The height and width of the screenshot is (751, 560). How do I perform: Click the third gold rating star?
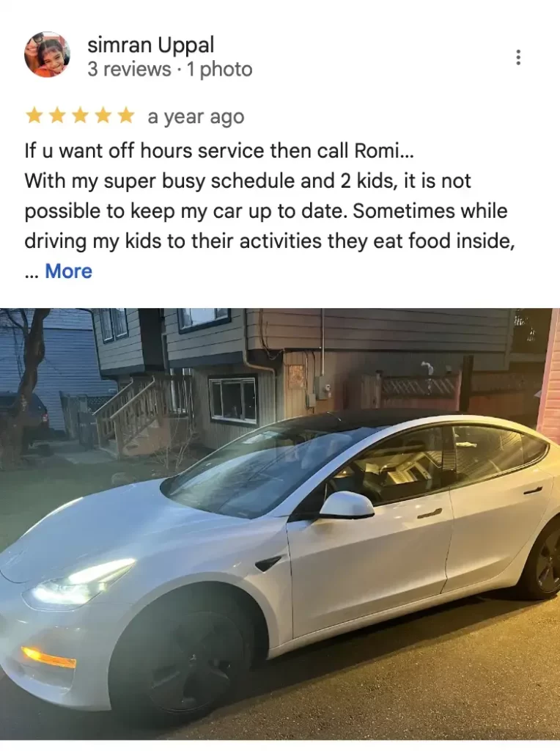pyautogui.click(x=80, y=116)
